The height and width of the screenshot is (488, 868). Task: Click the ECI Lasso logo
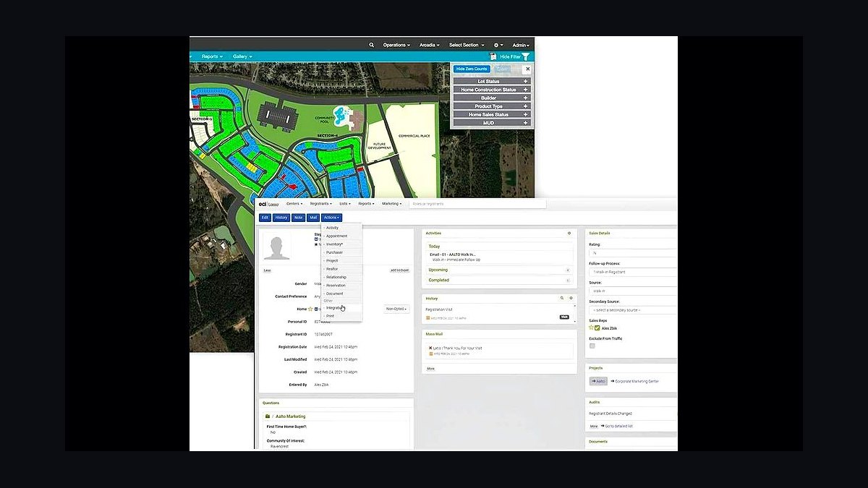tap(268, 204)
